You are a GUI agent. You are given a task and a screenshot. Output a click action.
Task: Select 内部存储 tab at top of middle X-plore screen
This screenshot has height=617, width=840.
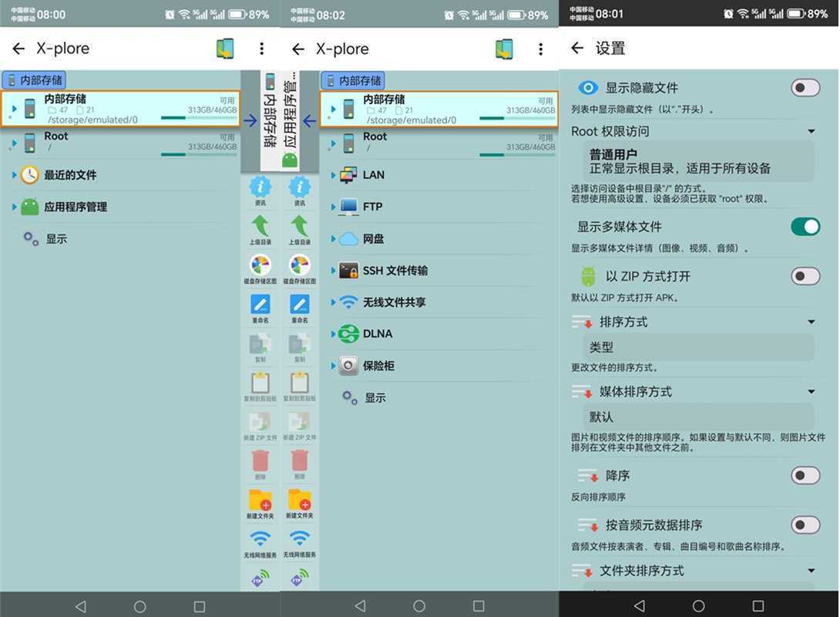coord(352,81)
